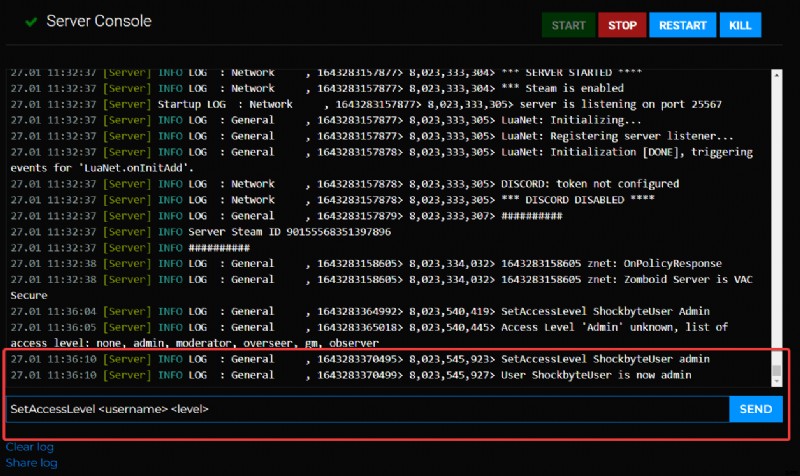Click the 'LuaNet: Initializing...' log entry
The width and height of the screenshot is (800, 476).
[326, 120]
